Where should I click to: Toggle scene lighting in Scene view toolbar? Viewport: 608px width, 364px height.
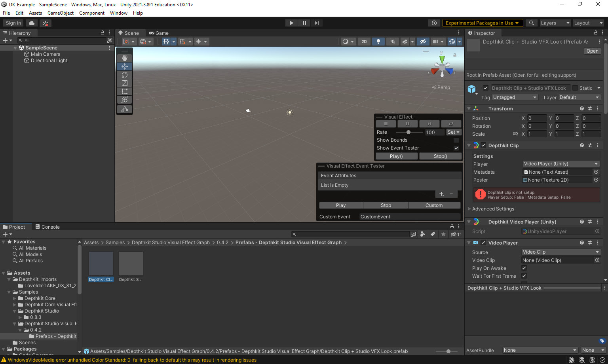(378, 41)
